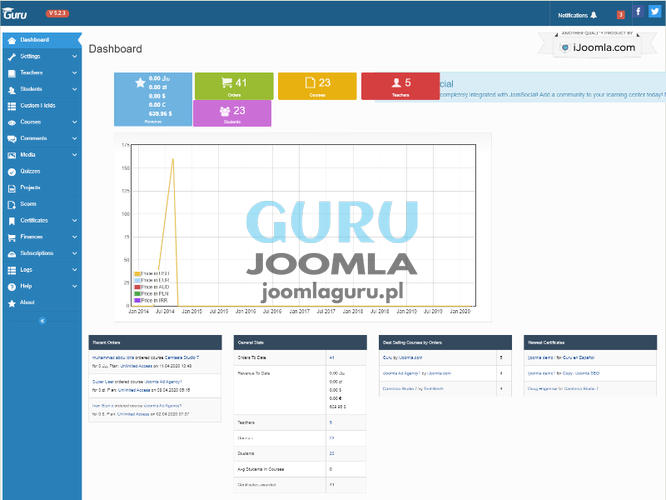666x500 pixels.
Task: Open Settings via its wrench icon
Action: 12,57
